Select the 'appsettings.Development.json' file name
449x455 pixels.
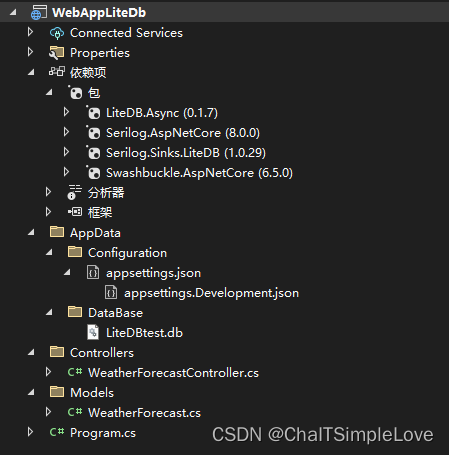211,293
